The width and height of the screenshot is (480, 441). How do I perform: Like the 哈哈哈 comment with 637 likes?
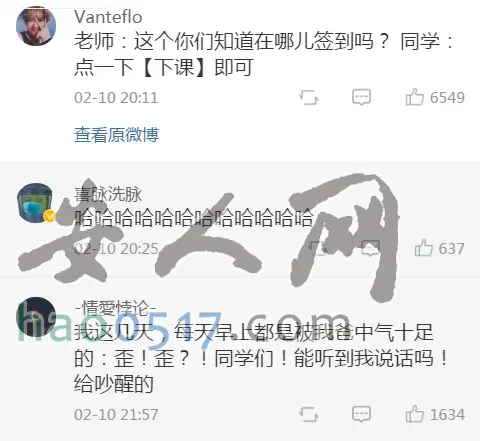click(439, 249)
